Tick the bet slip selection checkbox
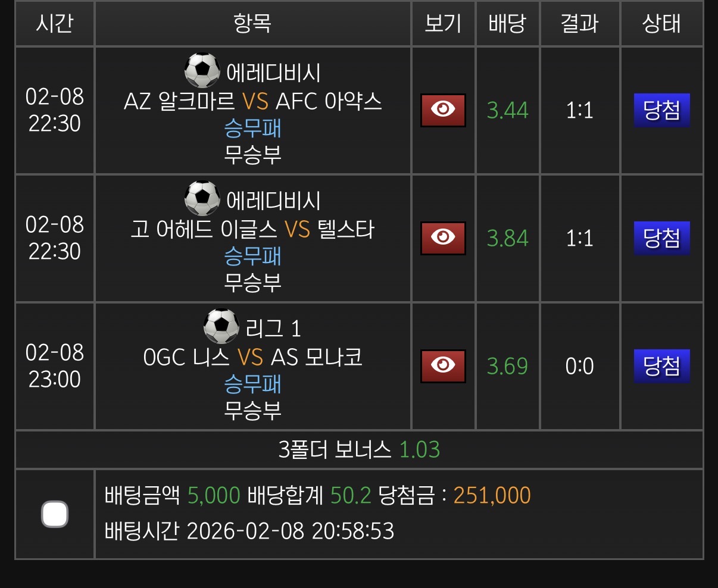This screenshot has height=588, width=718. [55, 514]
